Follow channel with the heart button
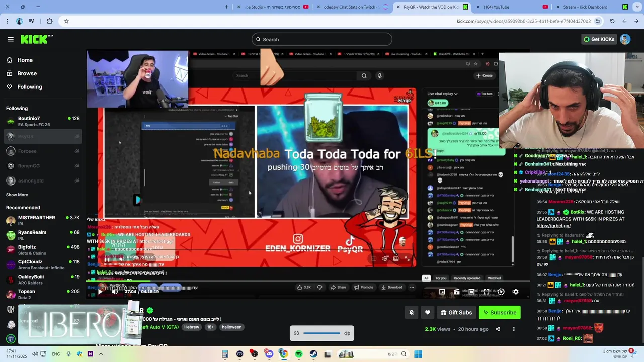The height and width of the screenshot is (362, 644). point(428,312)
